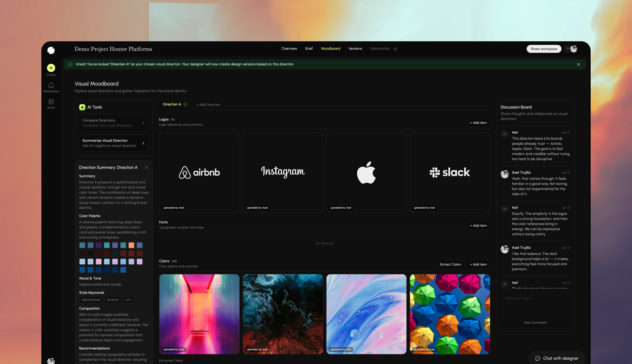The image size is (632, 364).
Task: Open the Workspaces panel from sidebar
Action: [51, 85]
